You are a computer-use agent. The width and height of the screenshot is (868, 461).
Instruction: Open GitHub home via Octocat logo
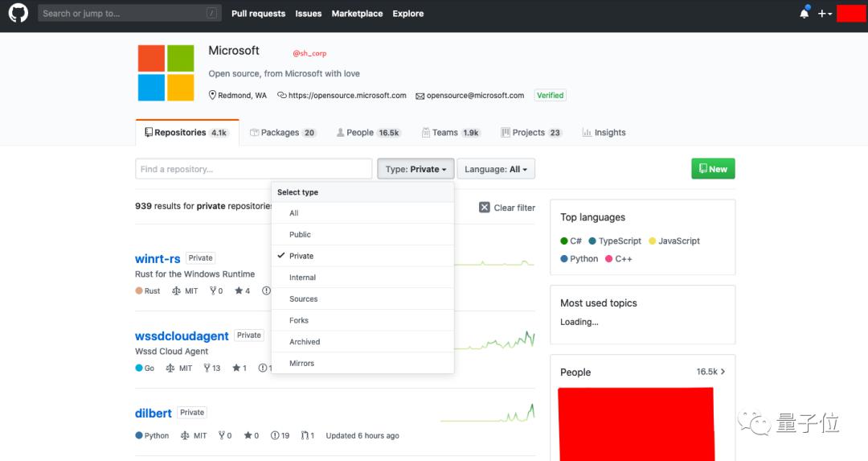click(x=18, y=13)
